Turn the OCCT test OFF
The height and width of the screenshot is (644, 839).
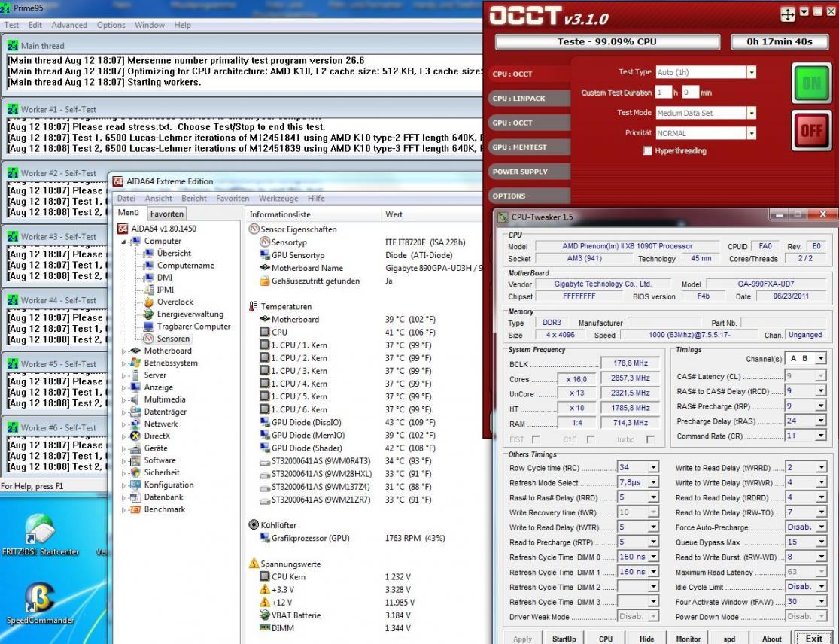(811, 131)
